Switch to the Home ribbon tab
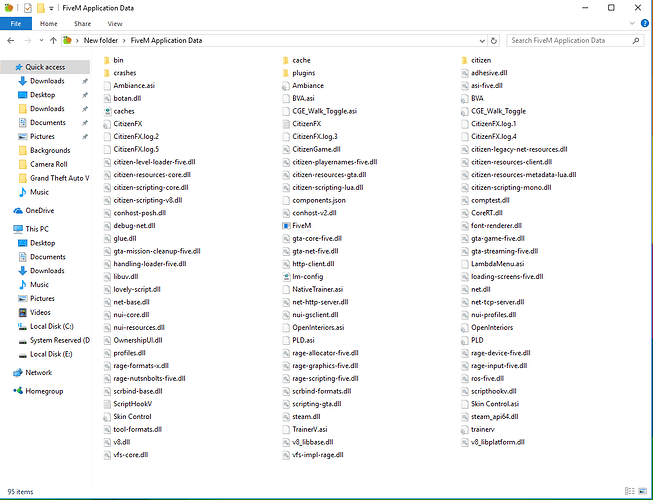 click(x=49, y=24)
